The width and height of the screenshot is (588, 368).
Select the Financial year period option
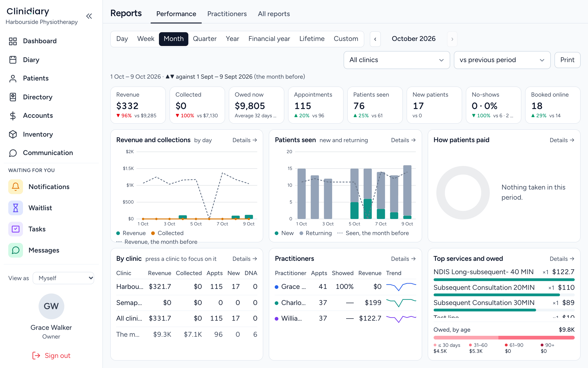(x=269, y=39)
